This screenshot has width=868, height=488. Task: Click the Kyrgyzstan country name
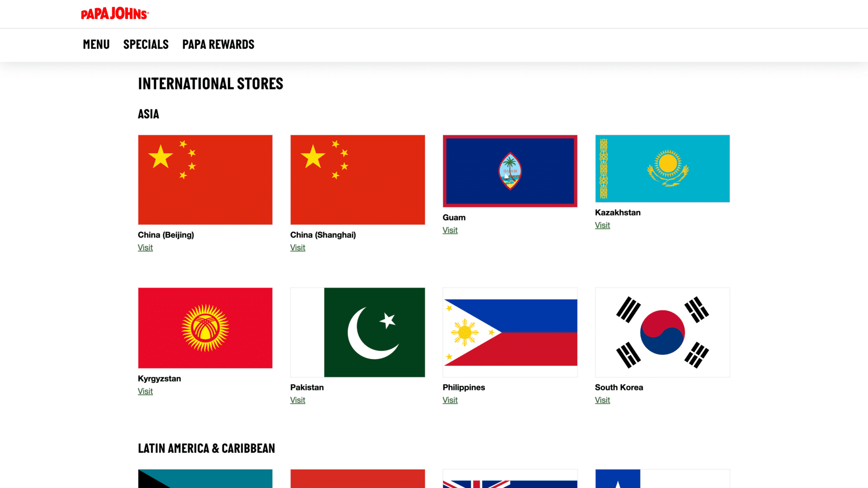pos(159,379)
